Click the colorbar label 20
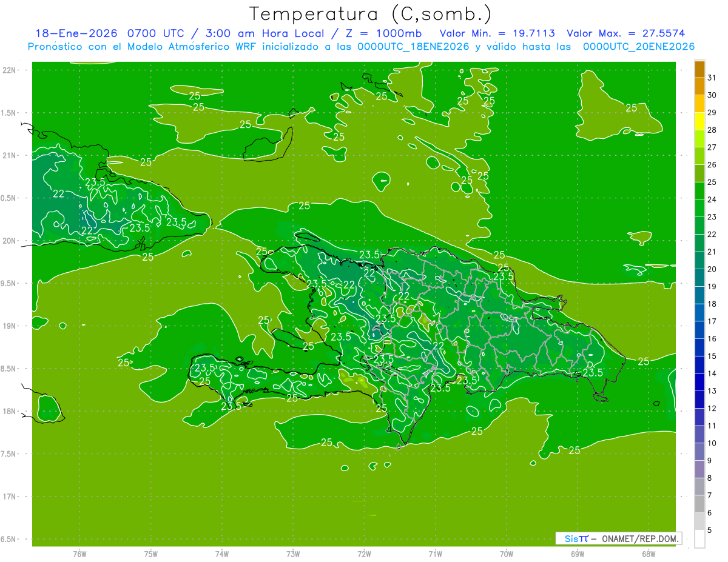The image size is (728, 562). tap(712, 269)
